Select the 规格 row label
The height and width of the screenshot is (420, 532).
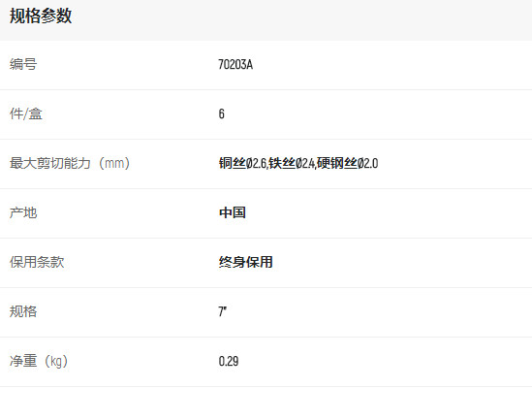click(x=23, y=311)
